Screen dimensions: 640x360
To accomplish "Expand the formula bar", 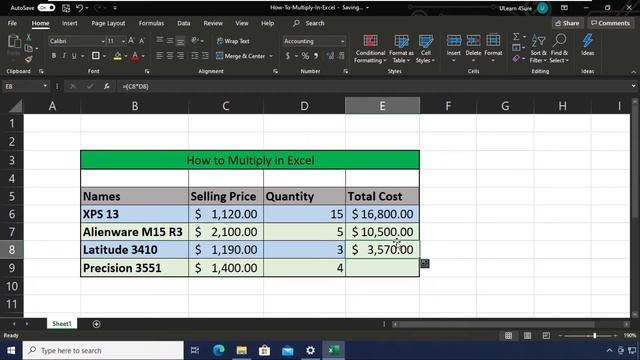I will (633, 86).
